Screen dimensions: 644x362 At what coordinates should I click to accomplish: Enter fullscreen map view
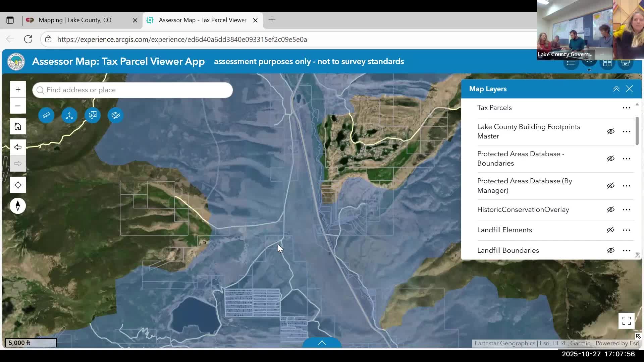pos(626,321)
